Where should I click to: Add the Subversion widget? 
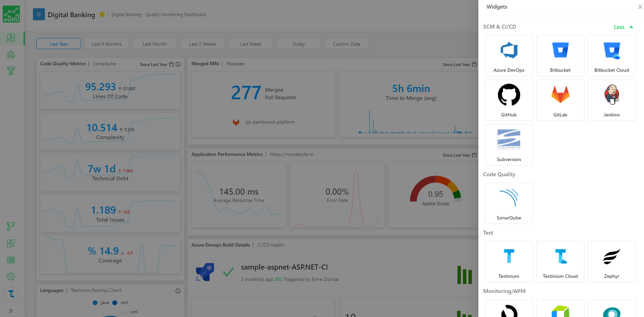tap(509, 145)
